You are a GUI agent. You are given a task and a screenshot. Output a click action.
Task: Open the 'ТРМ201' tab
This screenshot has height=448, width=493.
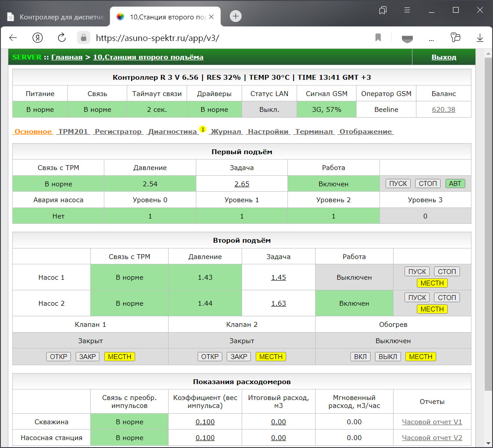coord(73,132)
